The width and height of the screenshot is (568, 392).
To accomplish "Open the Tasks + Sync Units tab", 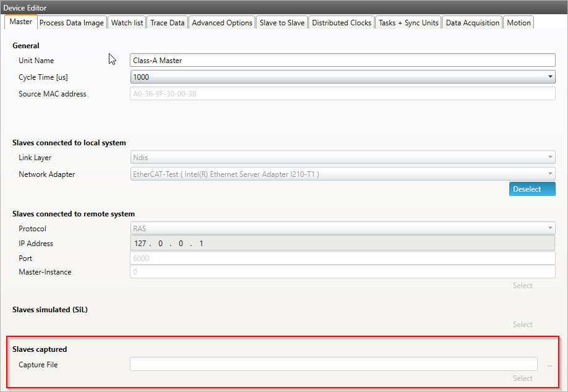I will pyautogui.click(x=409, y=23).
